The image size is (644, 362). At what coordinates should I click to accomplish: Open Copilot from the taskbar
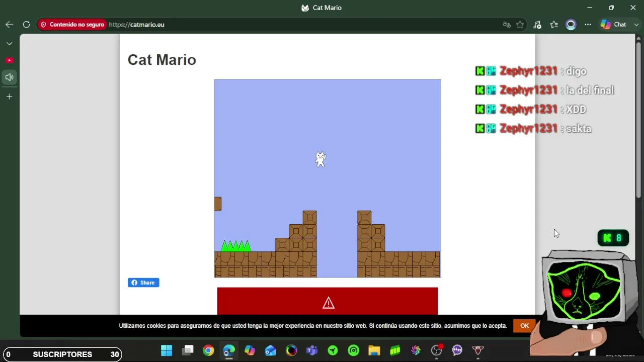click(x=250, y=350)
